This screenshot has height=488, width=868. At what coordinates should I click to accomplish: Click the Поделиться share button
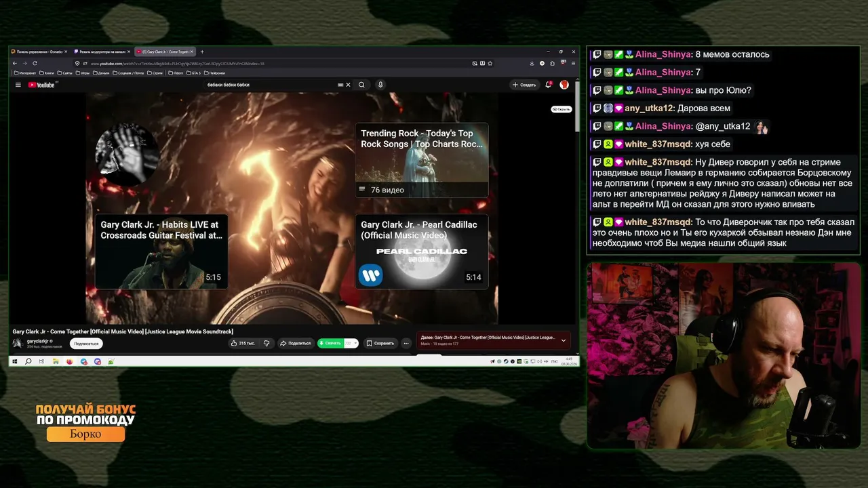(x=296, y=343)
